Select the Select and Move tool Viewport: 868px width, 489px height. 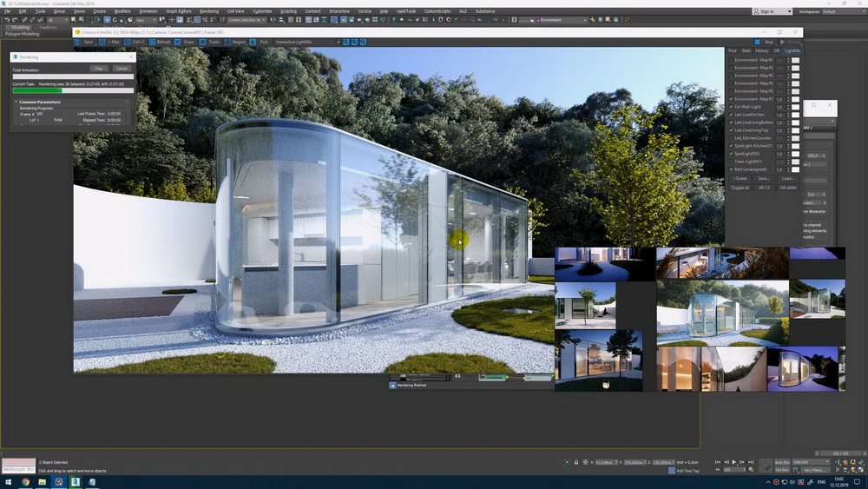point(107,20)
